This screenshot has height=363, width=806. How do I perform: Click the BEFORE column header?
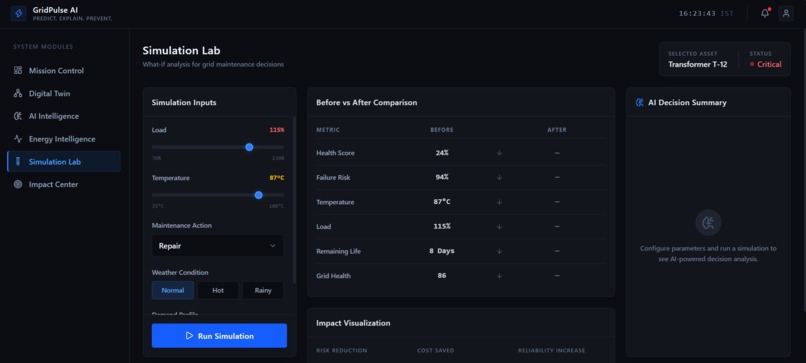click(442, 130)
